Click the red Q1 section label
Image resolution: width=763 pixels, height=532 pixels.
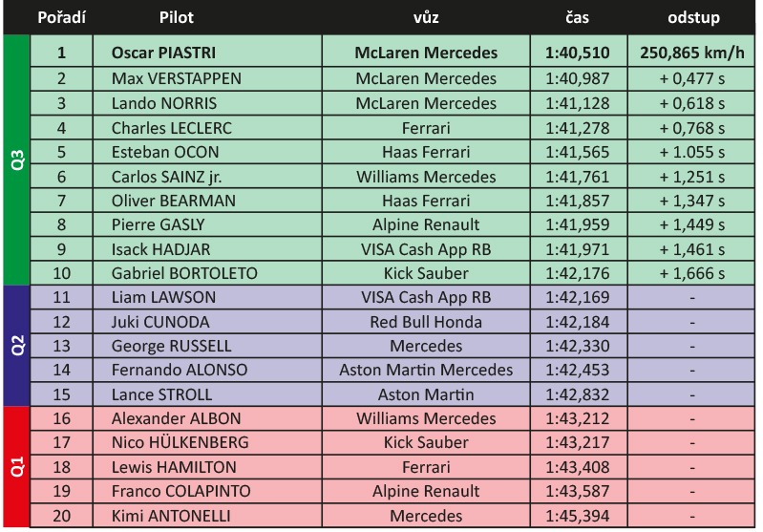click(x=16, y=466)
